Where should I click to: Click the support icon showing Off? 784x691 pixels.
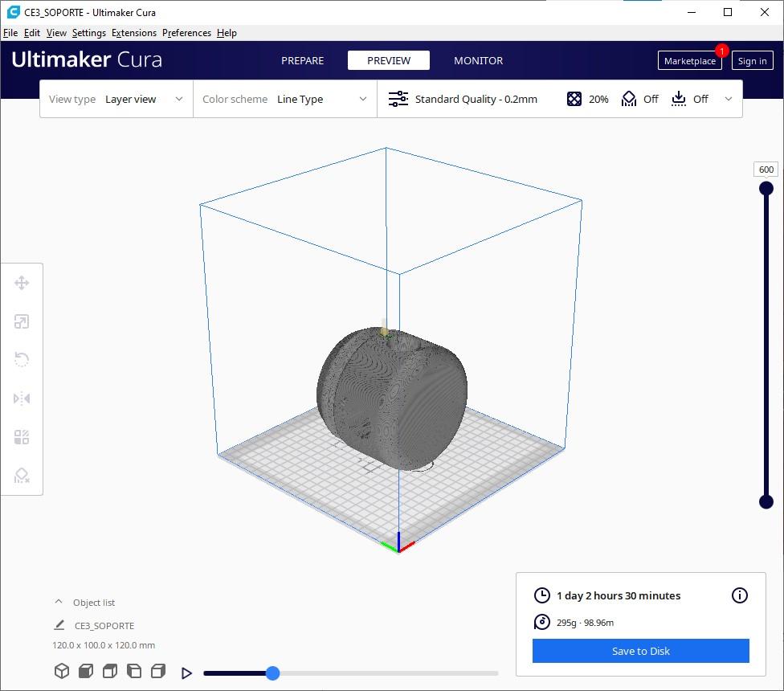tap(628, 99)
